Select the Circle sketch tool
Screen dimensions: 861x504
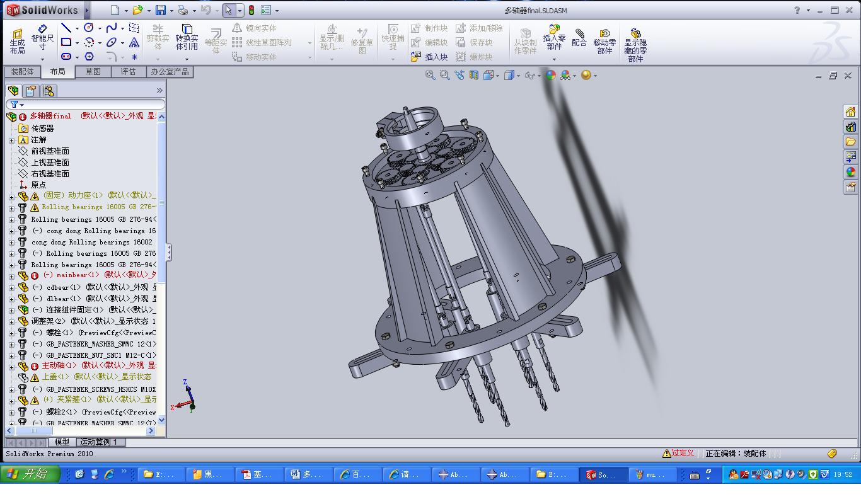[88, 28]
